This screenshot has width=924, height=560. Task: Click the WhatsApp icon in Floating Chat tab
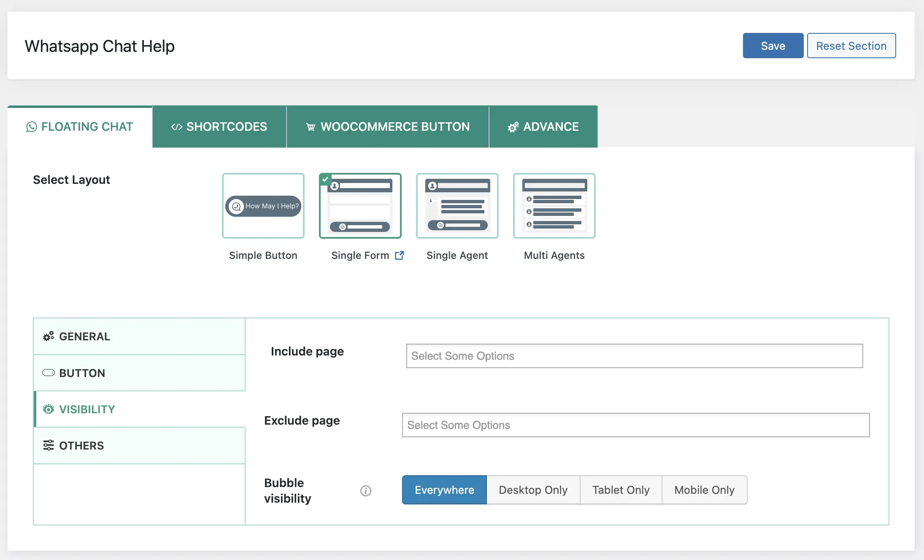[x=31, y=127]
